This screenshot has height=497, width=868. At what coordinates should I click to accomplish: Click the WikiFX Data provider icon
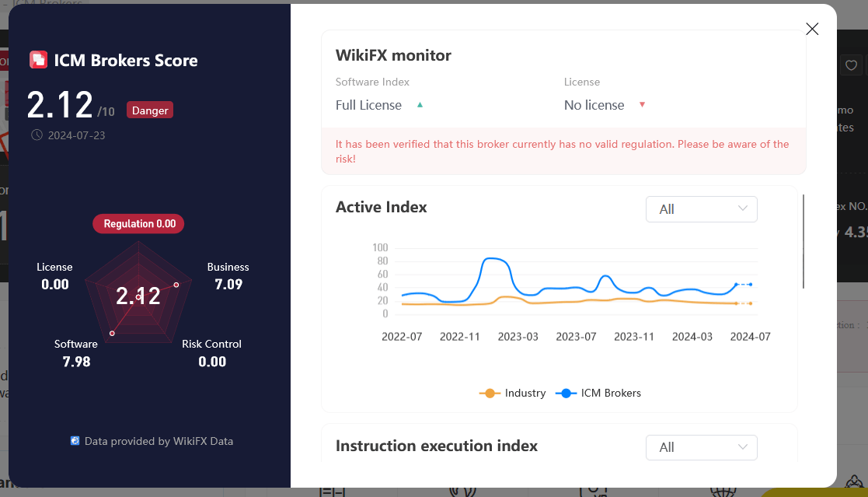(x=75, y=441)
